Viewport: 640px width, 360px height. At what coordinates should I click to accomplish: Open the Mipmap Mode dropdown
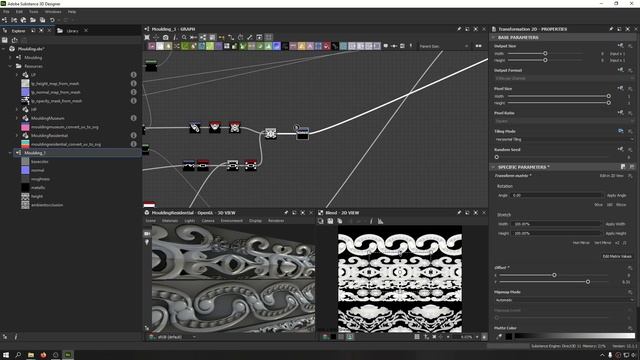point(564,300)
